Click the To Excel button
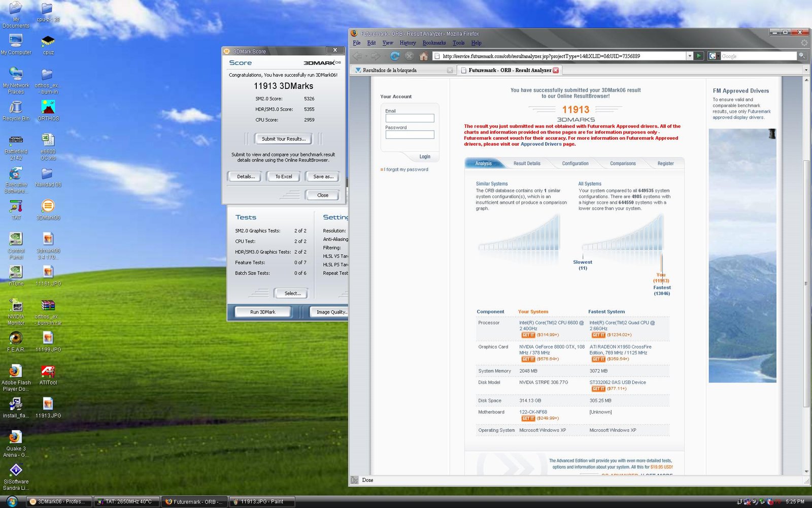The height and width of the screenshot is (508, 812). tap(283, 176)
